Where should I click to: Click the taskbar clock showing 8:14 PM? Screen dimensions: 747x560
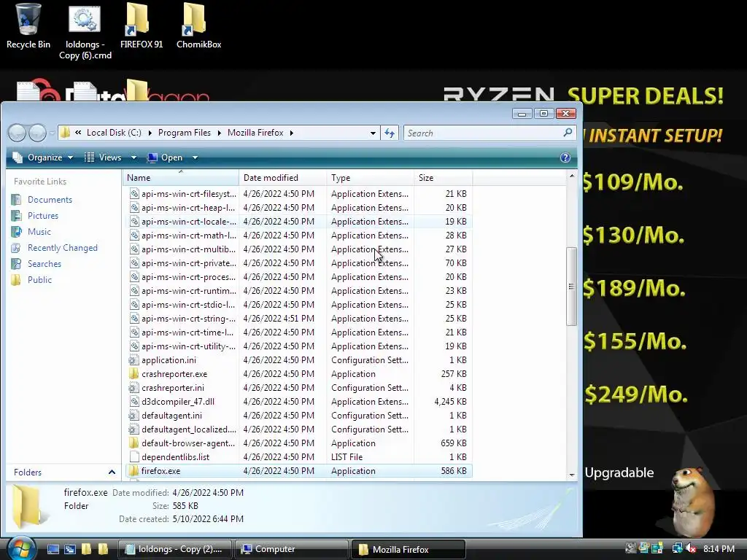click(x=719, y=548)
